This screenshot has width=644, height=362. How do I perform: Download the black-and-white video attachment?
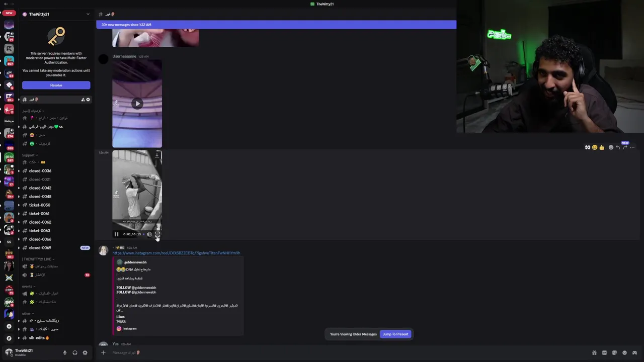pos(157,155)
